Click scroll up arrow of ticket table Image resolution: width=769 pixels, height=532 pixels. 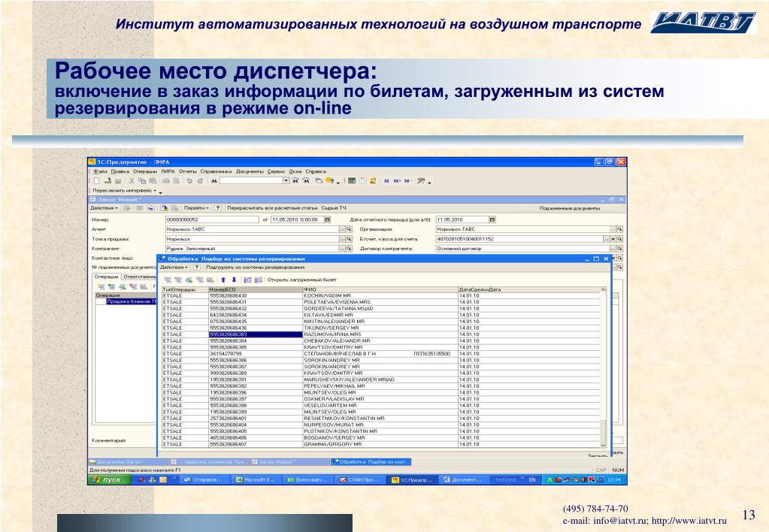[x=604, y=290]
